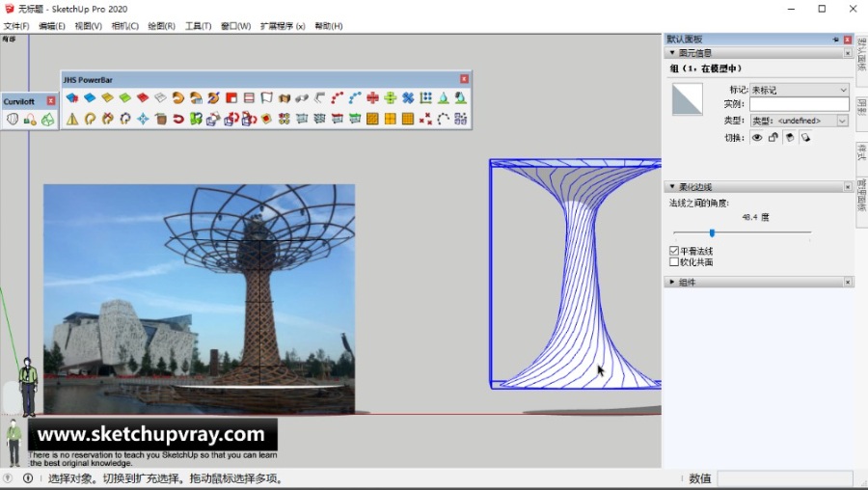Click the green plane icon in JHS PowerBar

[125, 98]
